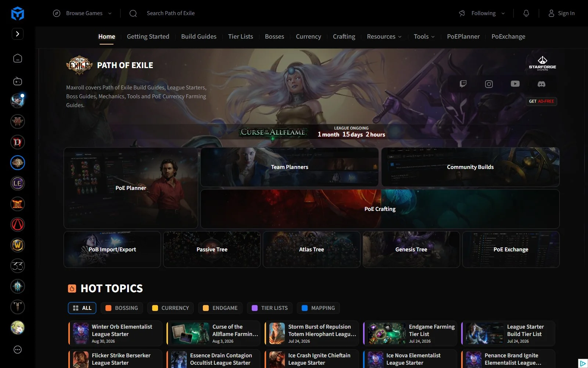Select the ALL hot topics filter

[82, 308]
